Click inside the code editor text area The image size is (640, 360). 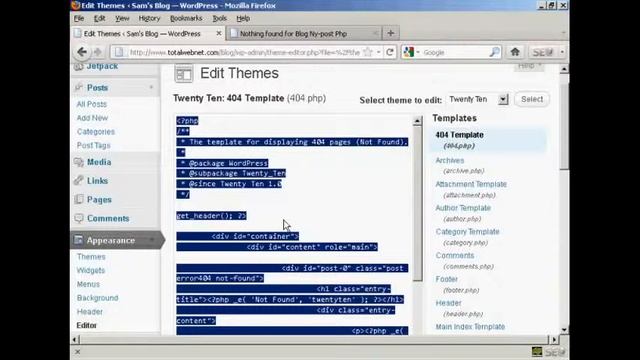pos(294,224)
